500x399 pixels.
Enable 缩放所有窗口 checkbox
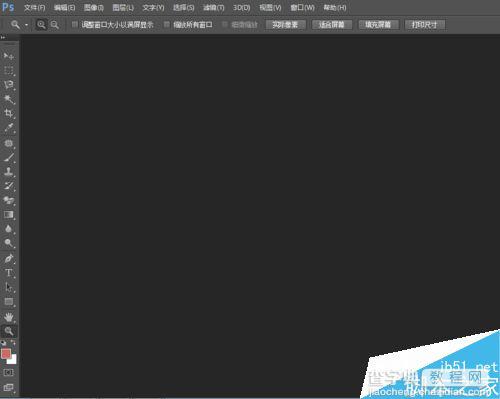point(167,24)
